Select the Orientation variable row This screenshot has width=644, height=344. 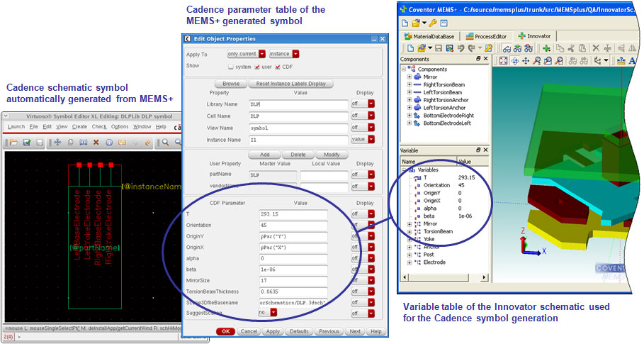coord(444,185)
